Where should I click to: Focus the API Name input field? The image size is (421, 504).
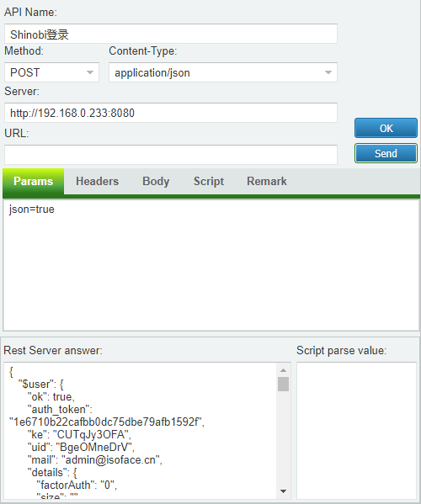[x=171, y=34]
